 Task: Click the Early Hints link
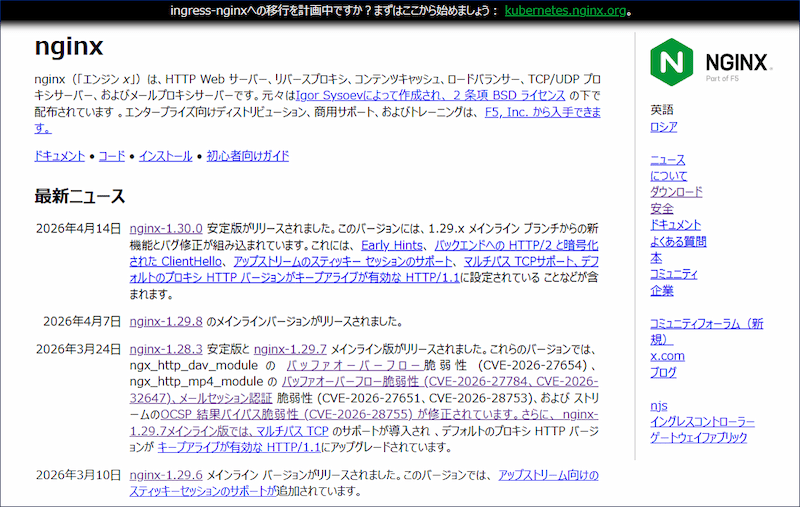(392, 245)
